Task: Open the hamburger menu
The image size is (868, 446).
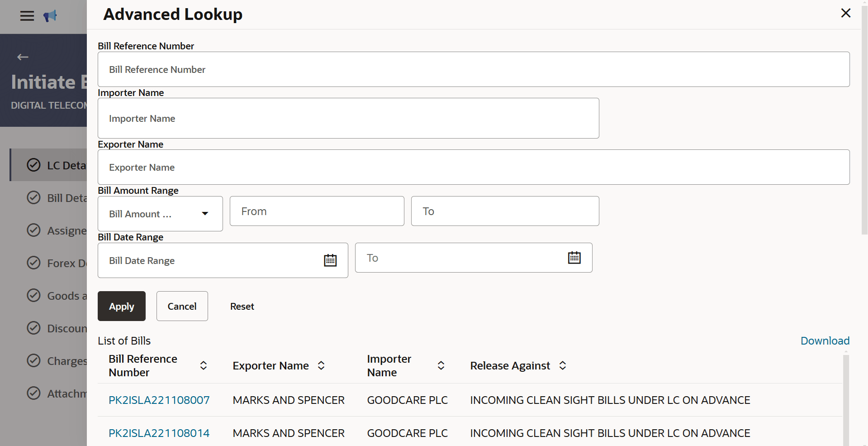Action: pos(27,16)
